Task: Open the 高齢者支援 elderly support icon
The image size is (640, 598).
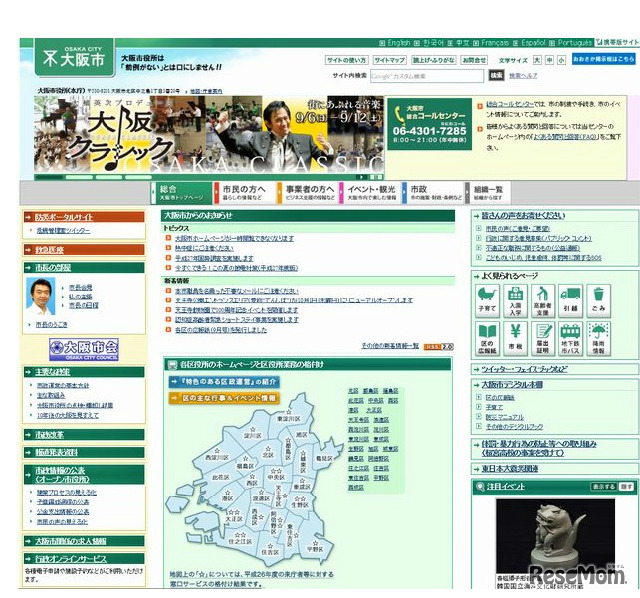Action: click(542, 300)
